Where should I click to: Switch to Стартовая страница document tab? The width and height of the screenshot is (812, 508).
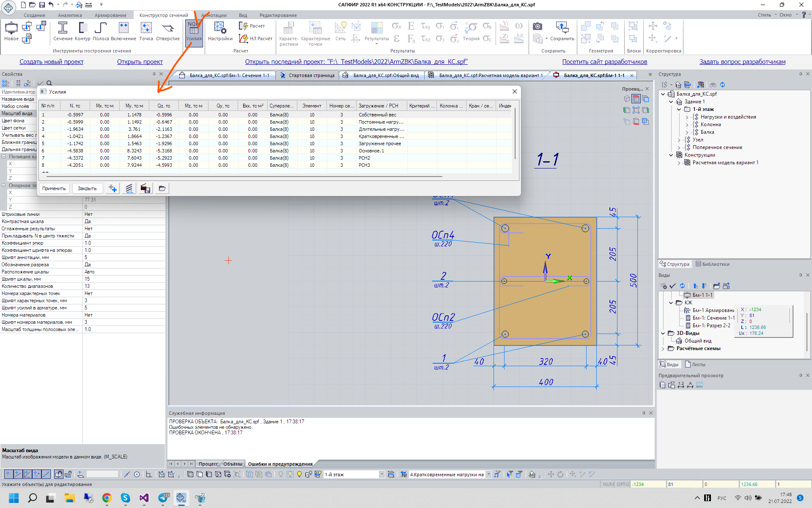[311, 75]
